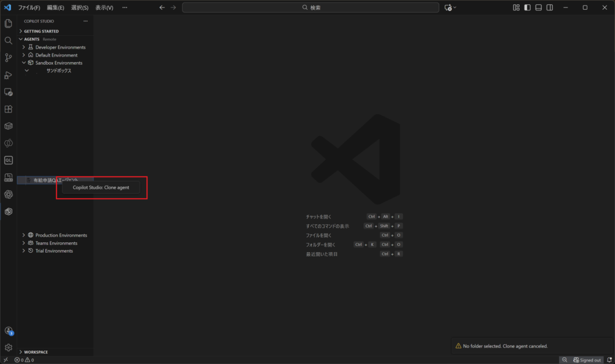Open the Explorer view in activity bar

(x=9, y=23)
